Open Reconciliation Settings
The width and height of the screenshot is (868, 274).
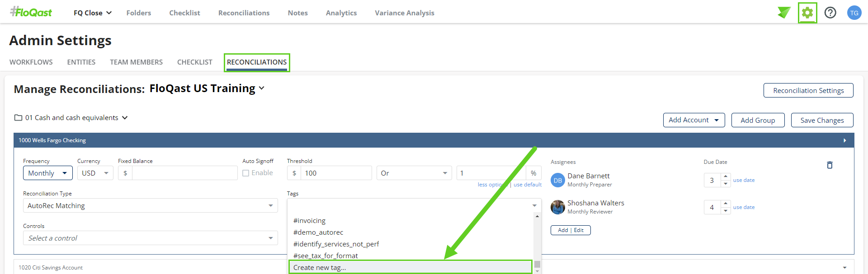pos(808,90)
